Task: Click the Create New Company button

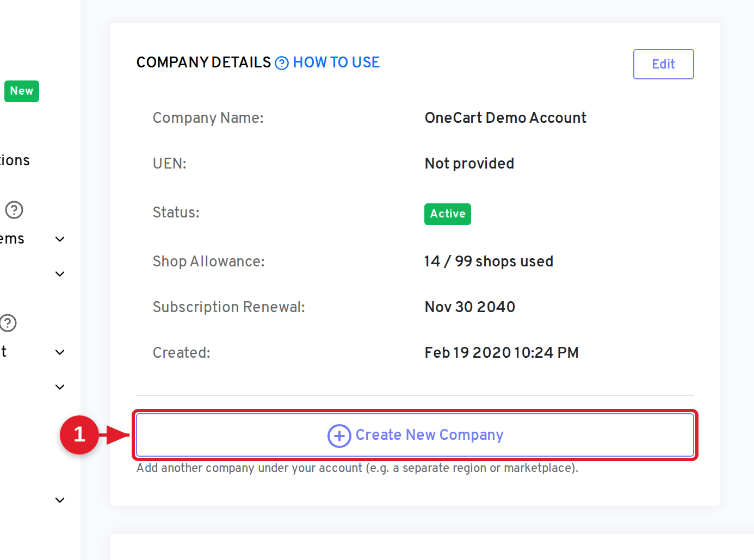Action: [415, 435]
